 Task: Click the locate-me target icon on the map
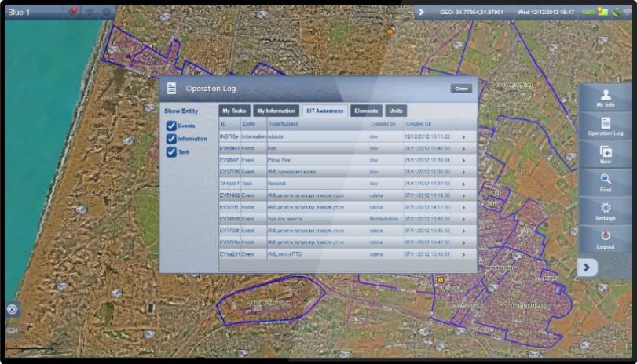[13, 310]
